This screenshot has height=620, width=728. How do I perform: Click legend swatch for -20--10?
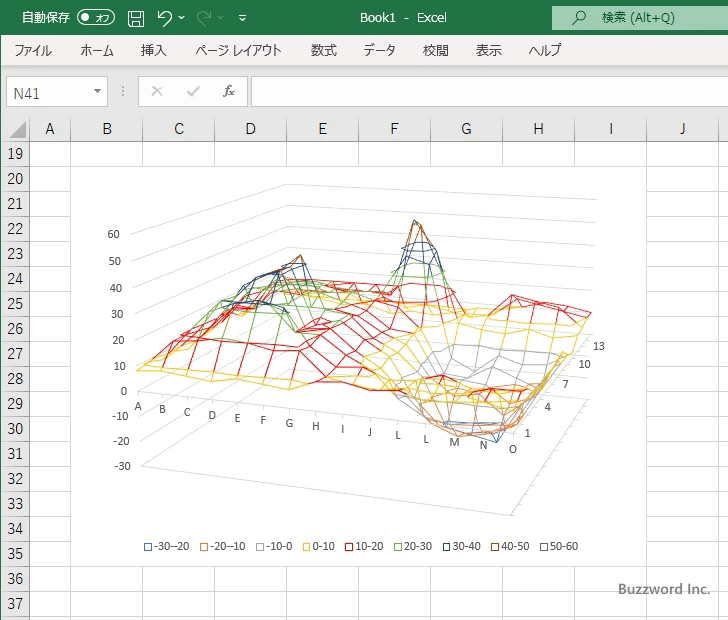click(204, 547)
